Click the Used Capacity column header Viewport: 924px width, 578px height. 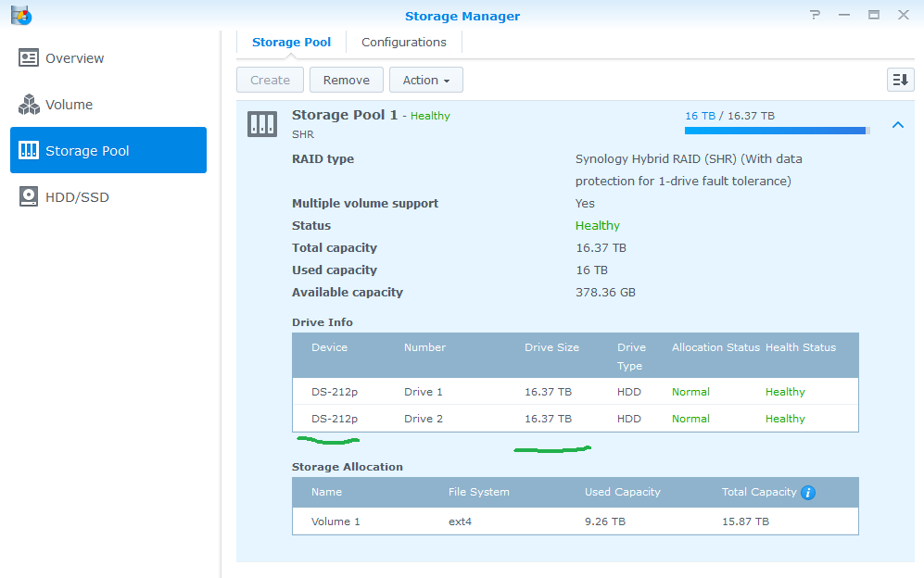[x=622, y=492]
